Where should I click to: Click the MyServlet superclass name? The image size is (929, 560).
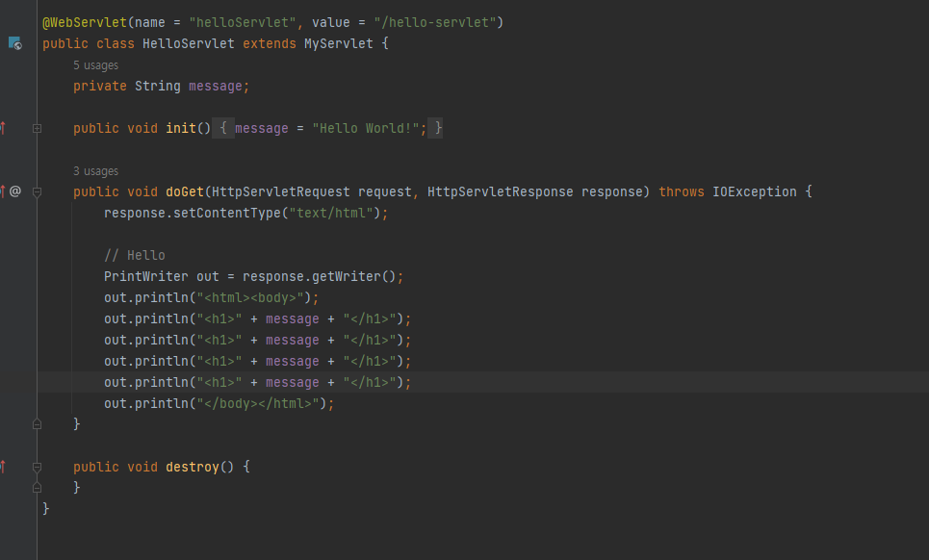click(x=338, y=44)
